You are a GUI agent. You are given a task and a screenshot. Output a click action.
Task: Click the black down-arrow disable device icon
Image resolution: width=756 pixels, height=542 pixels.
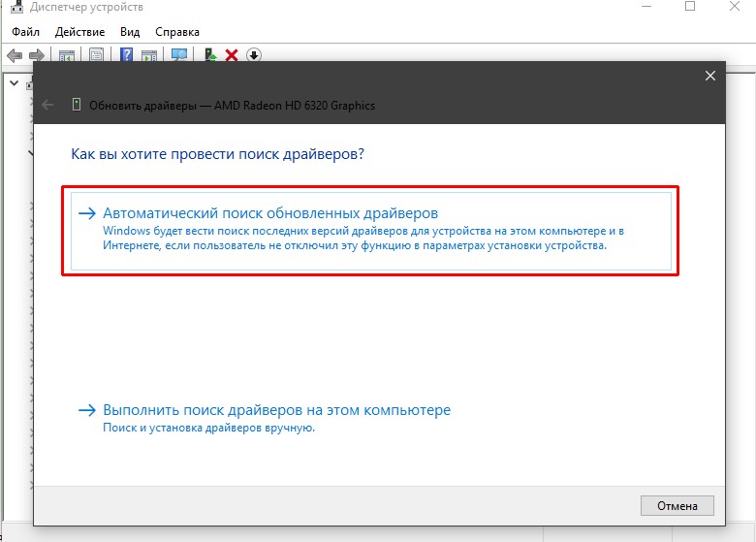[254, 55]
